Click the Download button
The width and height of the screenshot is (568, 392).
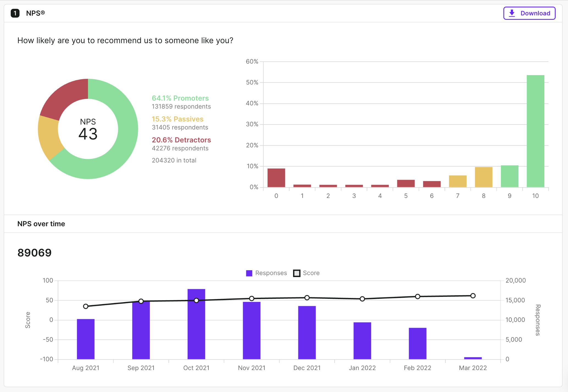[529, 13]
